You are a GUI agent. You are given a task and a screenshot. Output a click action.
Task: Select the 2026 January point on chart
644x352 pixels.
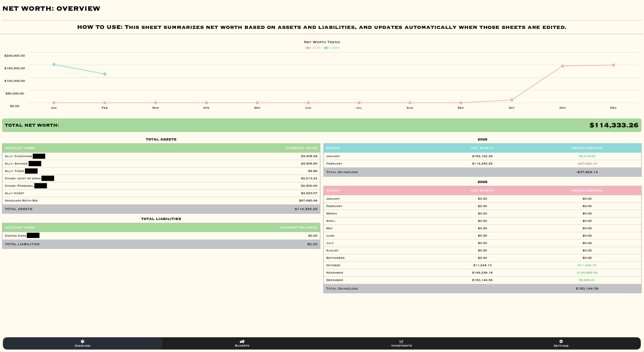point(54,64)
